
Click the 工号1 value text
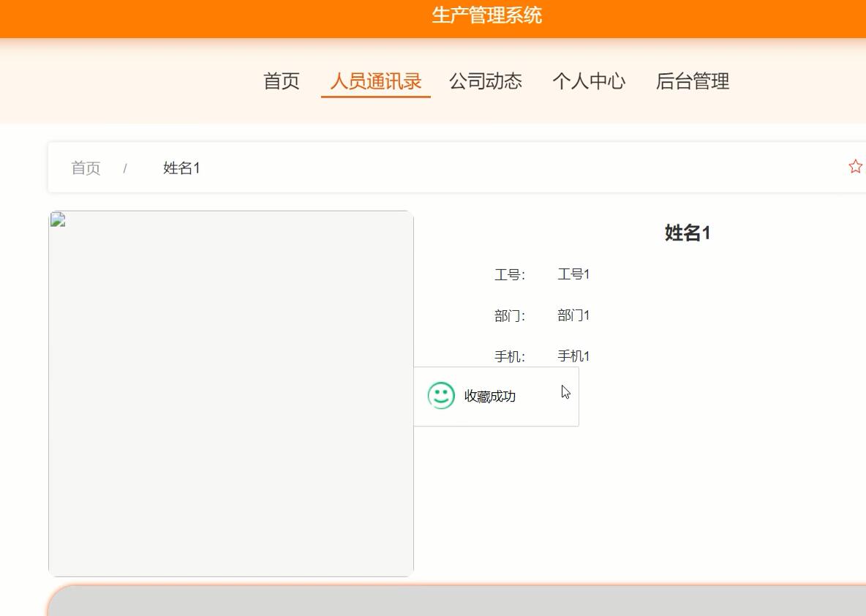coord(574,274)
